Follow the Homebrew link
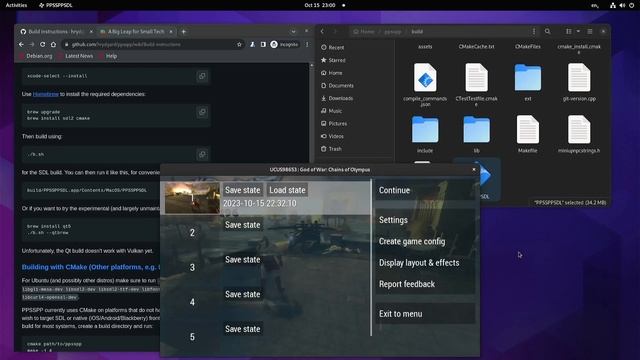640x360 pixels. pyautogui.click(x=46, y=94)
